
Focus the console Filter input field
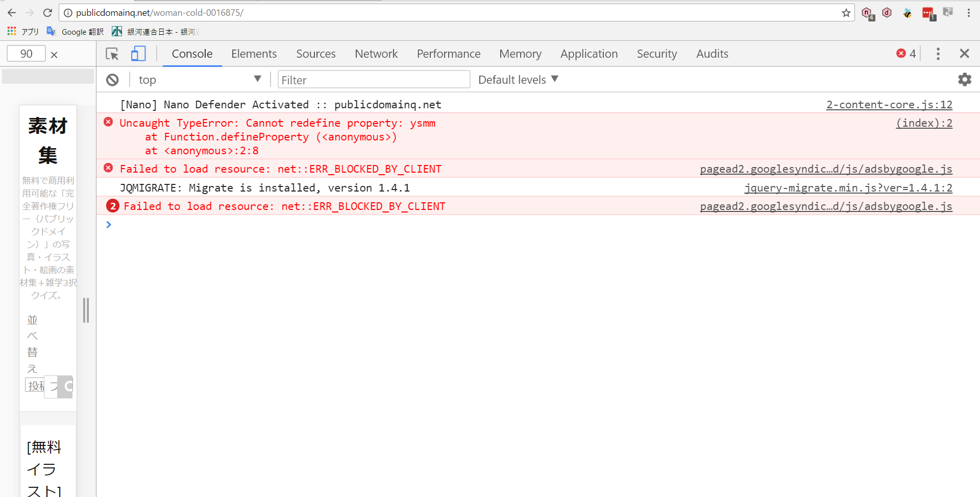[x=374, y=79]
